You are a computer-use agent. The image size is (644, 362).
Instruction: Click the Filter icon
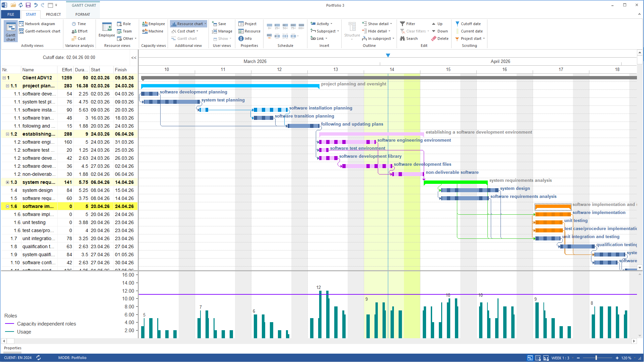click(403, 24)
